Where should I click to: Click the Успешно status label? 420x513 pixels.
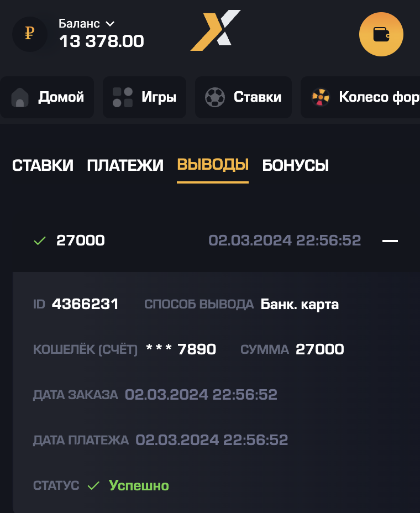click(139, 486)
